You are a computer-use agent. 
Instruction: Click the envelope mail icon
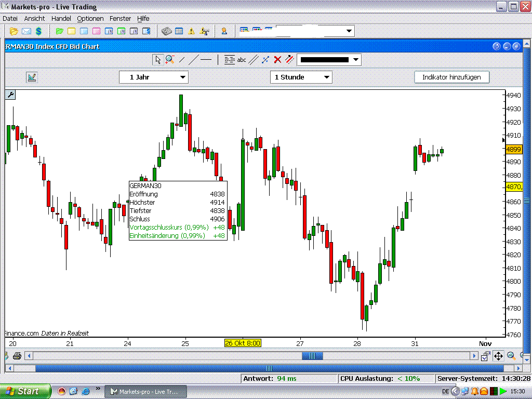pyautogui.click(x=26, y=31)
